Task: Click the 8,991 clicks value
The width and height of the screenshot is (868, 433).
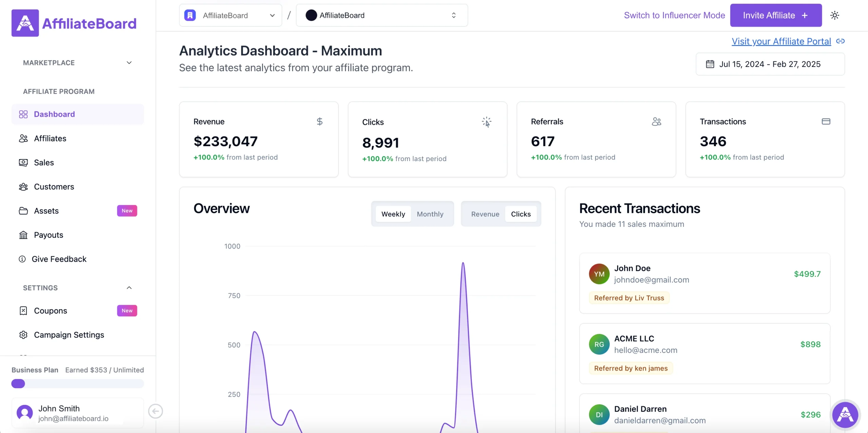Action: pyautogui.click(x=380, y=143)
